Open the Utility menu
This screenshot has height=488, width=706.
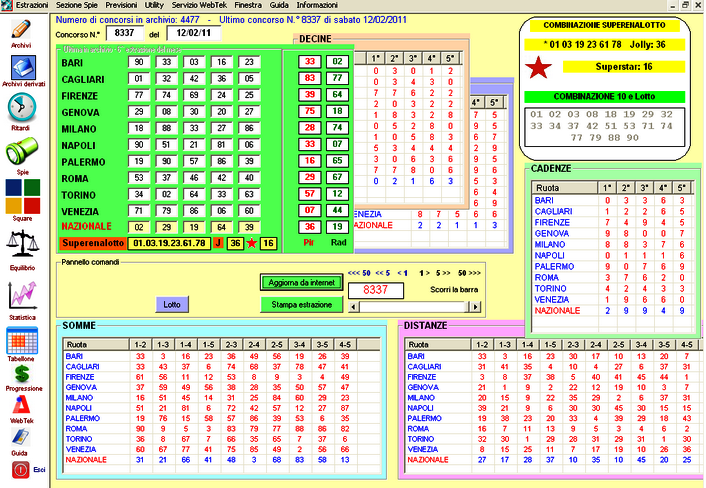(x=154, y=5)
